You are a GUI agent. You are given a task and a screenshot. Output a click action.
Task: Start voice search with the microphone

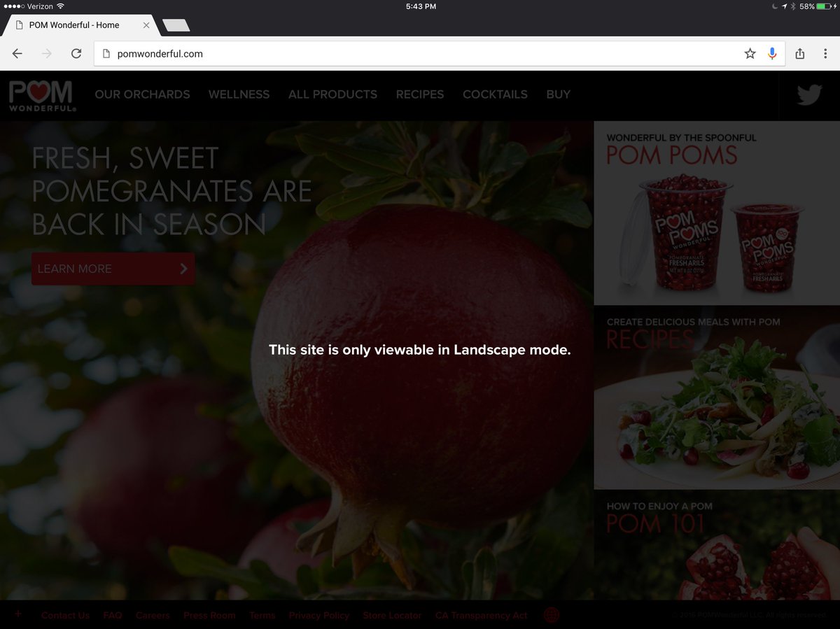pos(772,53)
